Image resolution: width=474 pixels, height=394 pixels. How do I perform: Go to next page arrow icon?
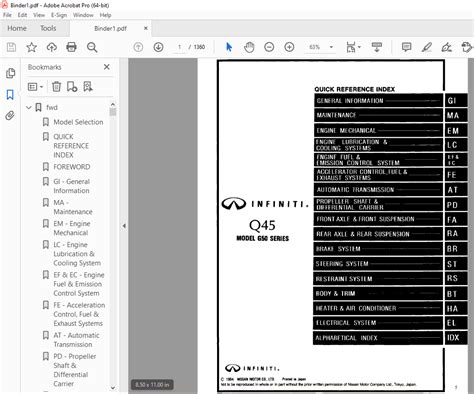pyautogui.click(x=158, y=47)
